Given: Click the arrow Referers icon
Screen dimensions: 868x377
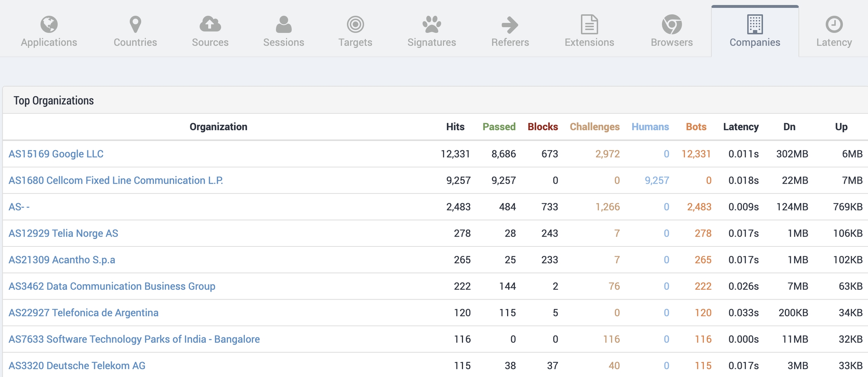Looking at the screenshot, I should point(510,25).
